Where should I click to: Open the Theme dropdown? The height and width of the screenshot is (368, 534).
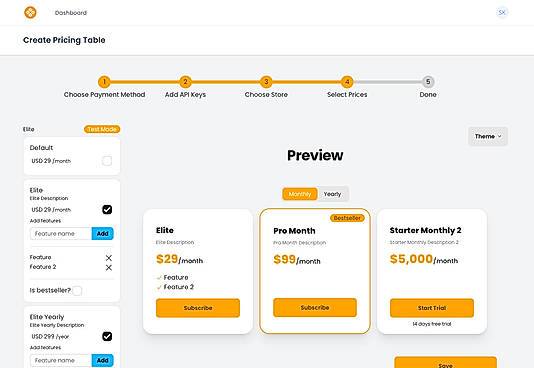pos(488,136)
